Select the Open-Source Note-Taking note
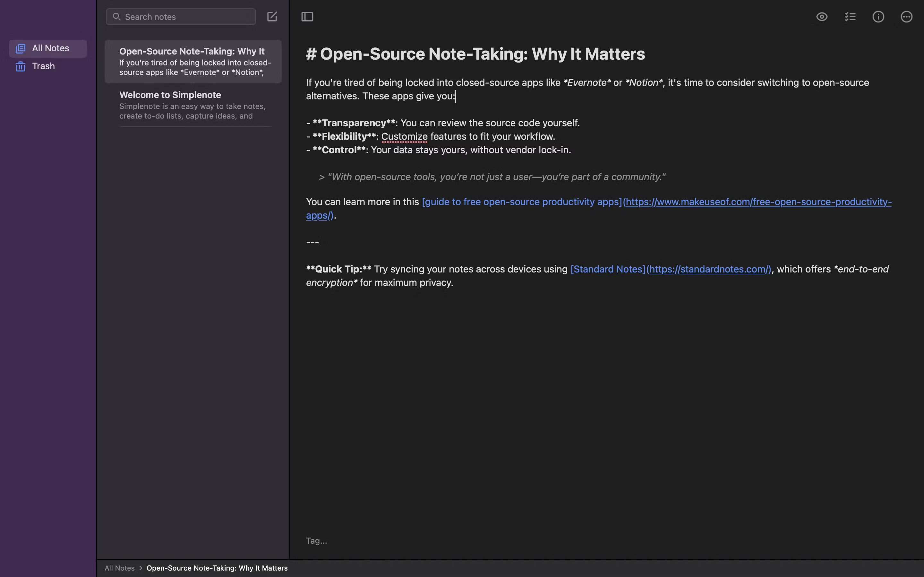This screenshot has height=577, width=924. coord(193,61)
